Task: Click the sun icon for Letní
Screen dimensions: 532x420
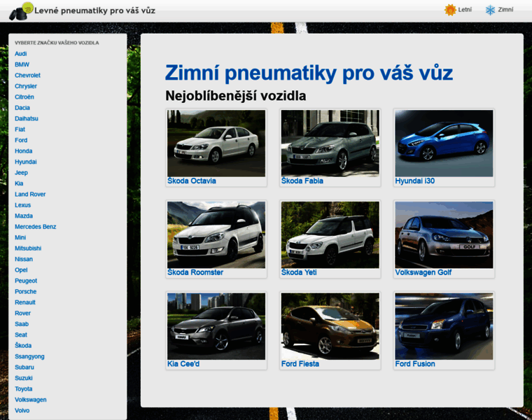Action: pos(450,10)
